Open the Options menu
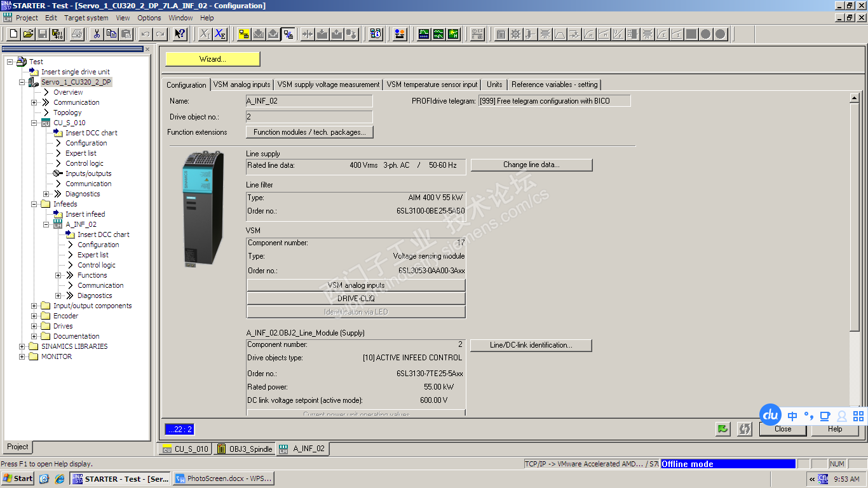 point(149,18)
